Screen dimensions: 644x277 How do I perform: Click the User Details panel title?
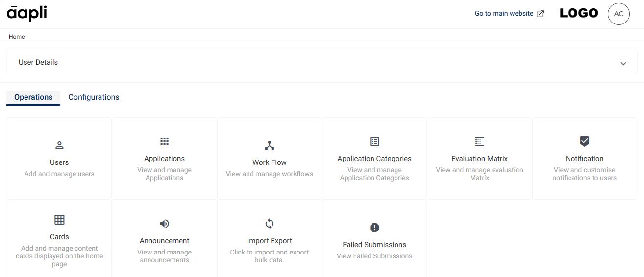[38, 62]
